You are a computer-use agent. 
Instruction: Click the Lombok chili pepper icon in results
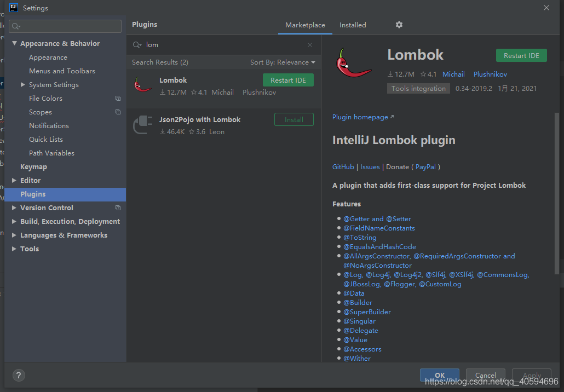pyautogui.click(x=142, y=85)
